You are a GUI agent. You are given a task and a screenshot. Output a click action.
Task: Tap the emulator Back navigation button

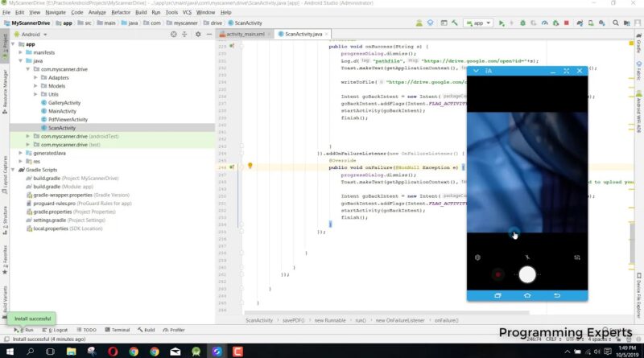tap(557, 295)
